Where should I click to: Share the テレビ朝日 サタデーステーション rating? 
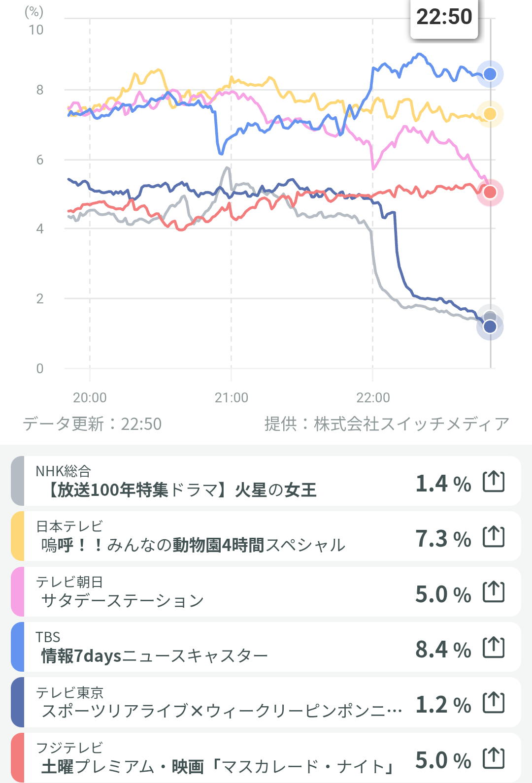click(x=494, y=592)
